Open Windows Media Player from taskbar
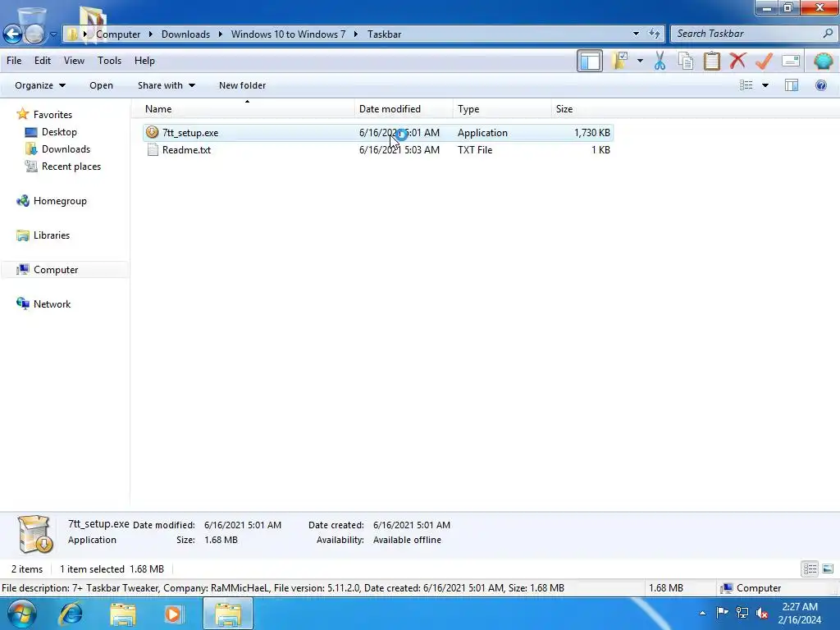 tap(173, 614)
